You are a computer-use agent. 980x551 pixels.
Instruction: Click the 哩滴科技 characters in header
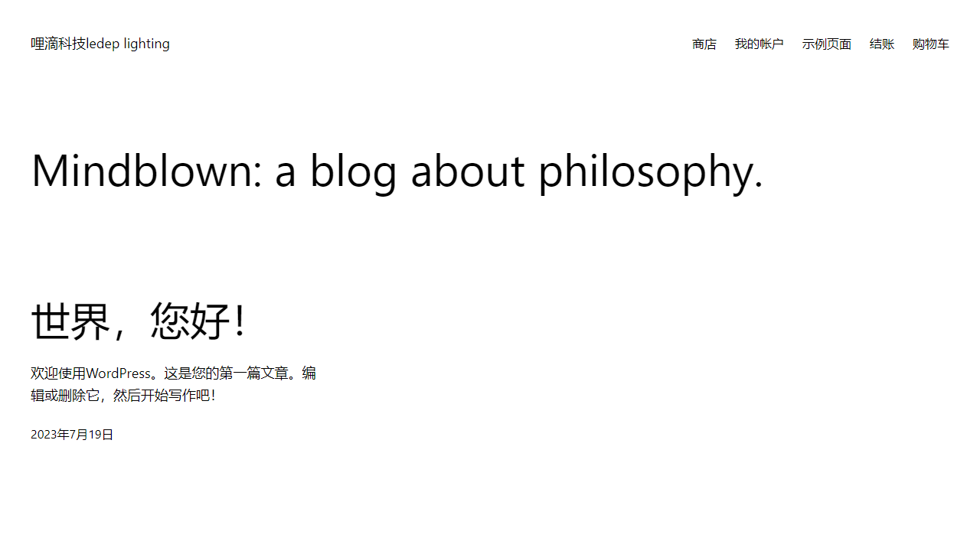(x=58, y=44)
